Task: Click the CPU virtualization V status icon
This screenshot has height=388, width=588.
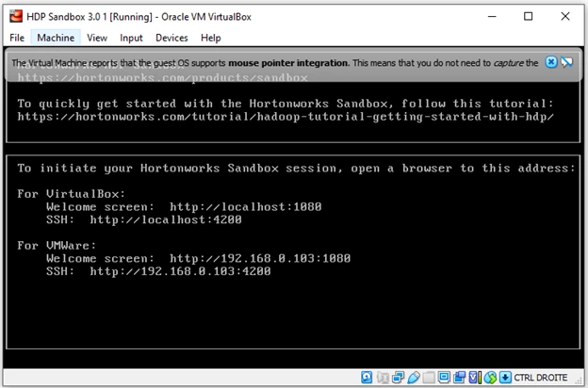Action: 475,377
